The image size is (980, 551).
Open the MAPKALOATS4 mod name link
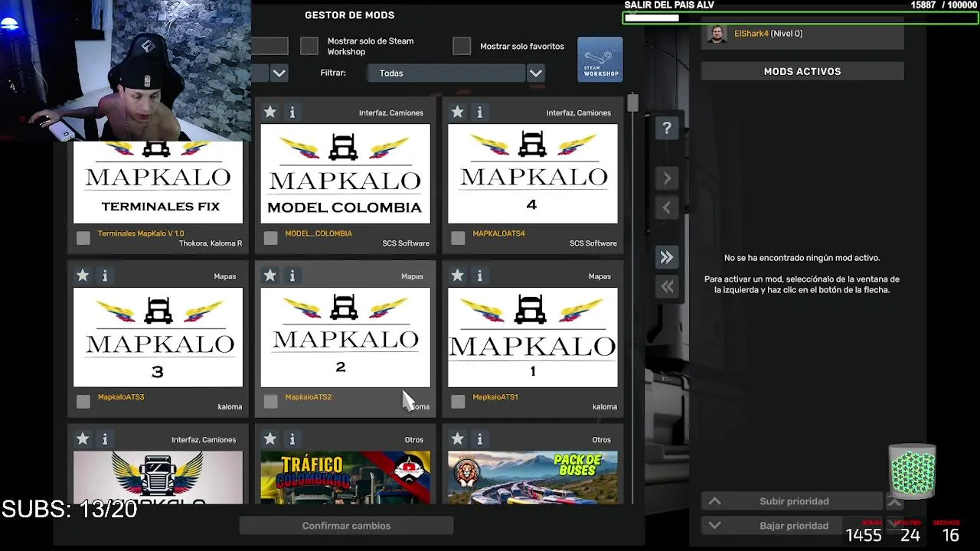498,233
